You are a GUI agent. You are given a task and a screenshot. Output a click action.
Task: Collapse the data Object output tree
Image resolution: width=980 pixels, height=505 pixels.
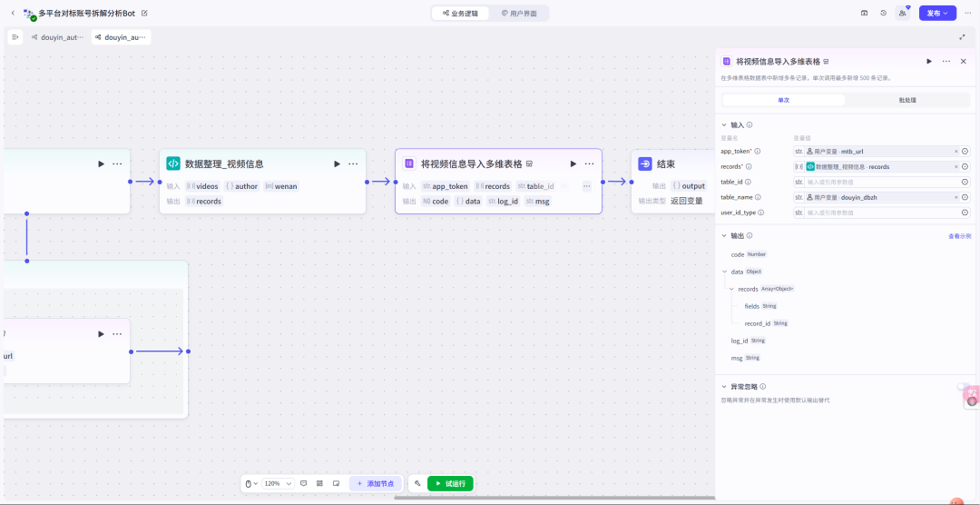tap(725, 272)
